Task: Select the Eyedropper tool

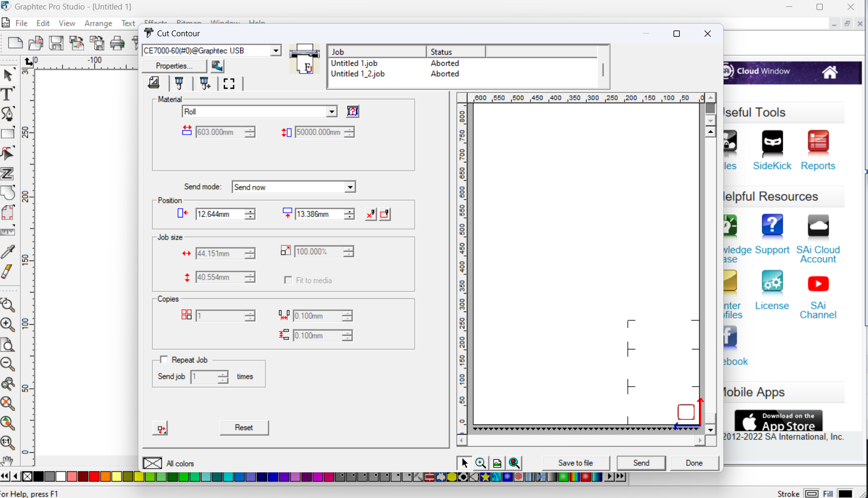Action: (7, 252)
